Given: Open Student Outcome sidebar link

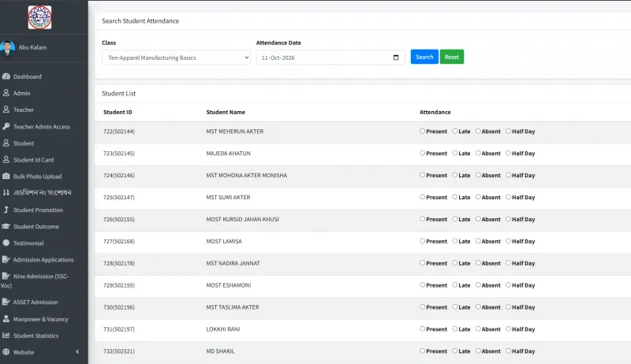Looking at the screenshot, I should [35, 227].
